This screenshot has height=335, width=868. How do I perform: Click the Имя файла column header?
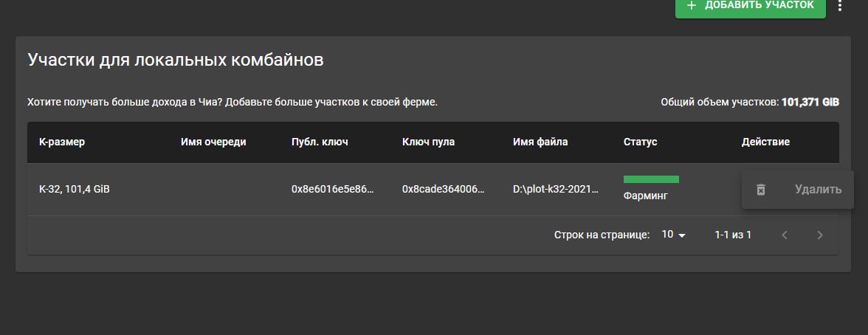(540, 142)
